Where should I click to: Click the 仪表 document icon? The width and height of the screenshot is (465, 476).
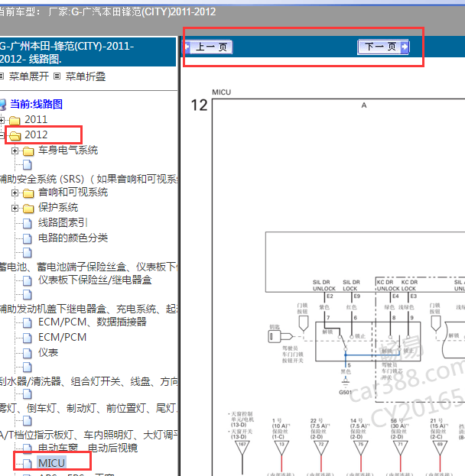click(28, 353)
